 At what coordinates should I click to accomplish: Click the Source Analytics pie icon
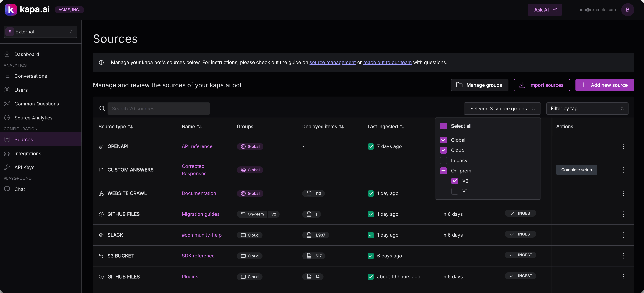pos(7,118)
